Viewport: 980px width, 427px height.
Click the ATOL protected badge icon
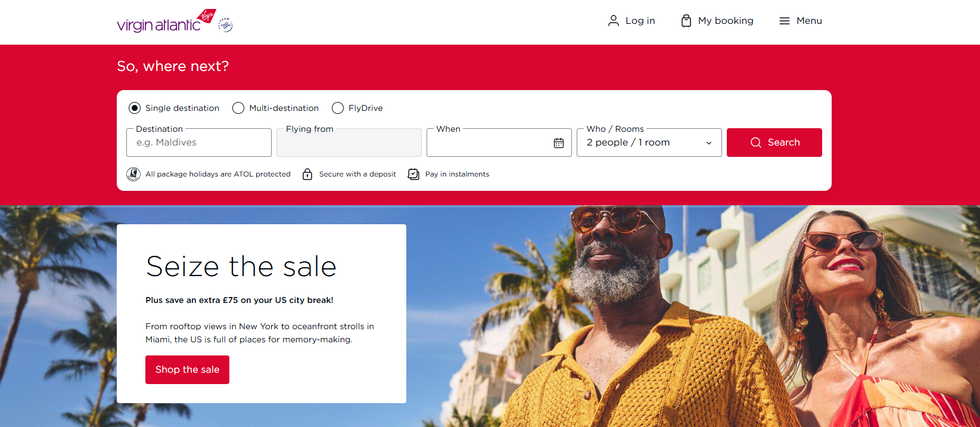(x=133, y=174)
